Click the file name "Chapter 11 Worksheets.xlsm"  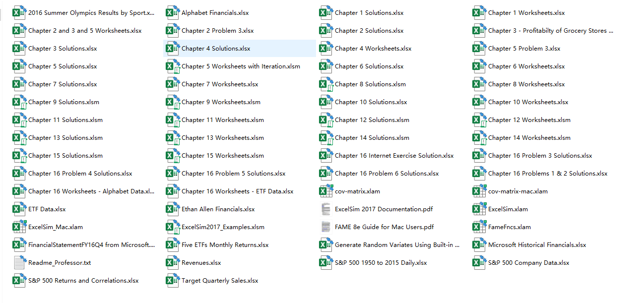pyautogui.click(x=223, y=120)
